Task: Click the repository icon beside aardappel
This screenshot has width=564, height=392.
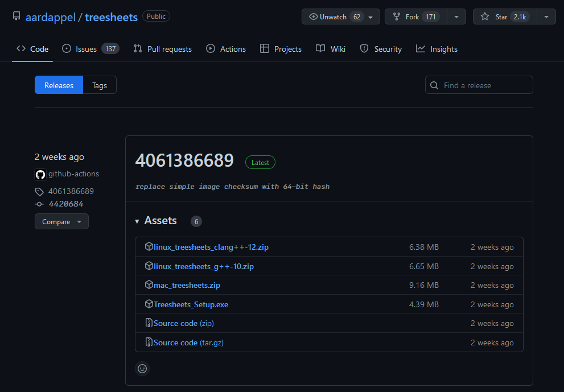Action: point(17,16)
